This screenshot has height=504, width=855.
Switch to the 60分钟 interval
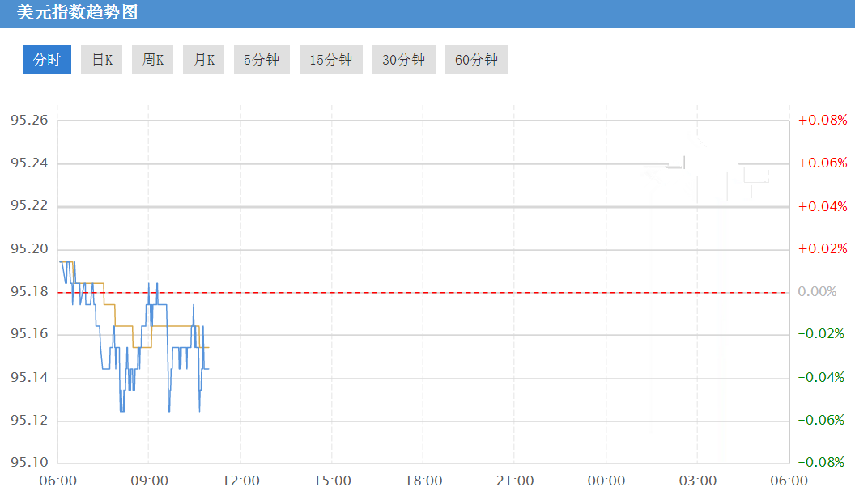click(477, 60)
